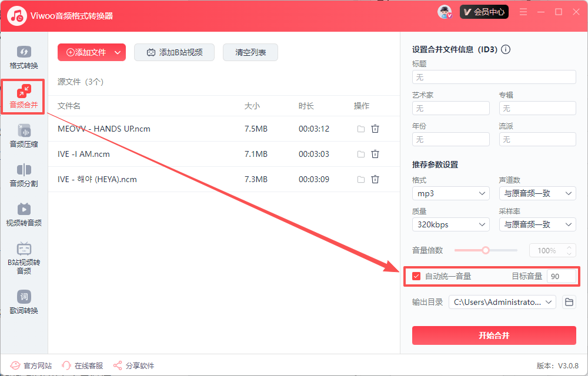
Task: Browse for output directory folder
Action: click(569, 302)
